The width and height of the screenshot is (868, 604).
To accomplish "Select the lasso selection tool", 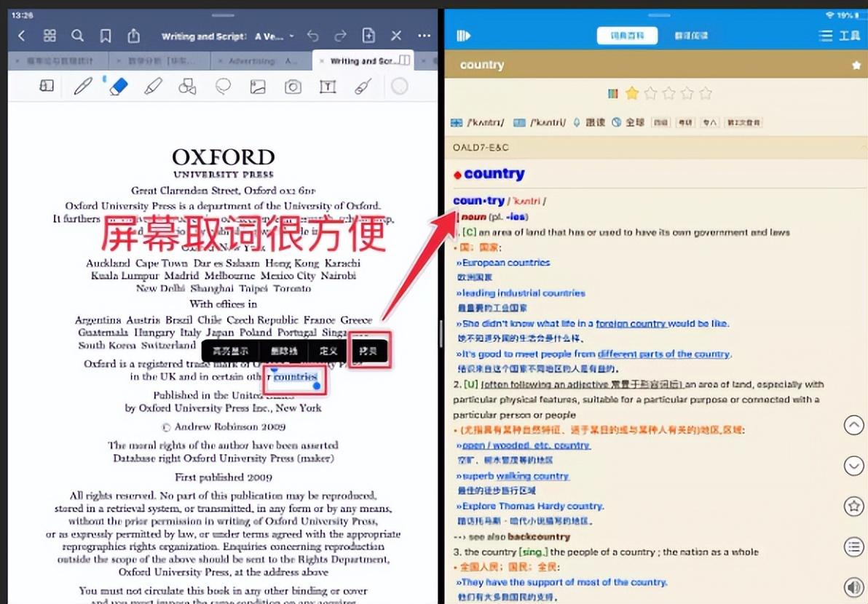I will [223, 87].
